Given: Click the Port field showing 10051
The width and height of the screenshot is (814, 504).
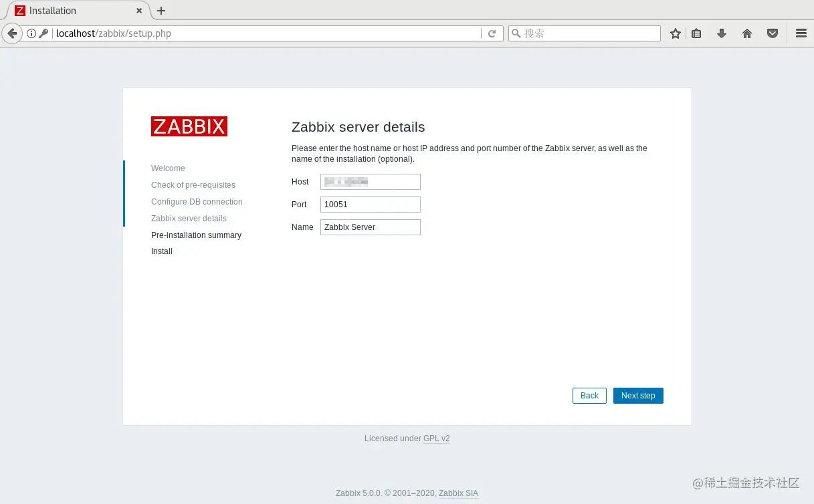Looking at the screenshot, I should [x=371, y=205].
